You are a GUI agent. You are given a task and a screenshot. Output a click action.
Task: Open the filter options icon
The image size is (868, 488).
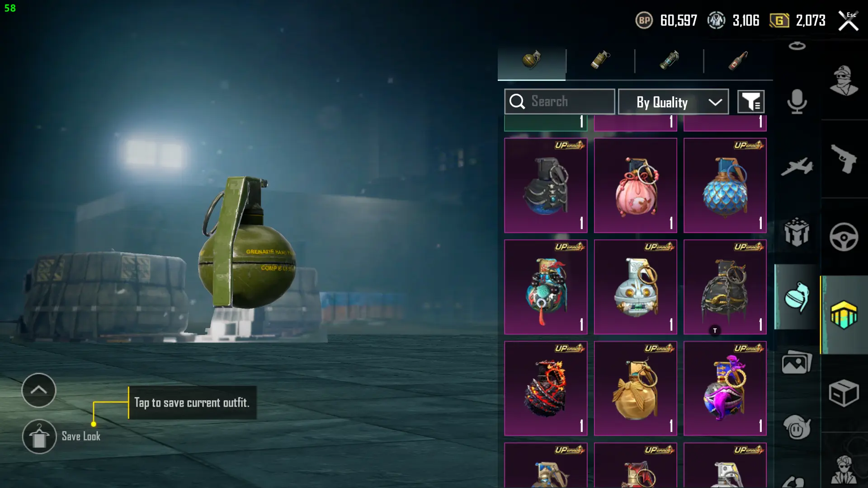[x=751, y=102]
